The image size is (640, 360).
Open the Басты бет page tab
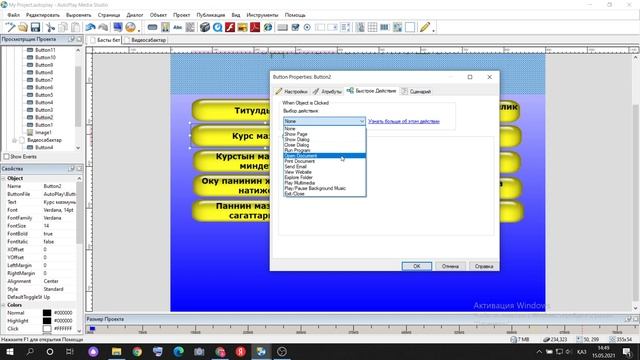tap(105, 40)
